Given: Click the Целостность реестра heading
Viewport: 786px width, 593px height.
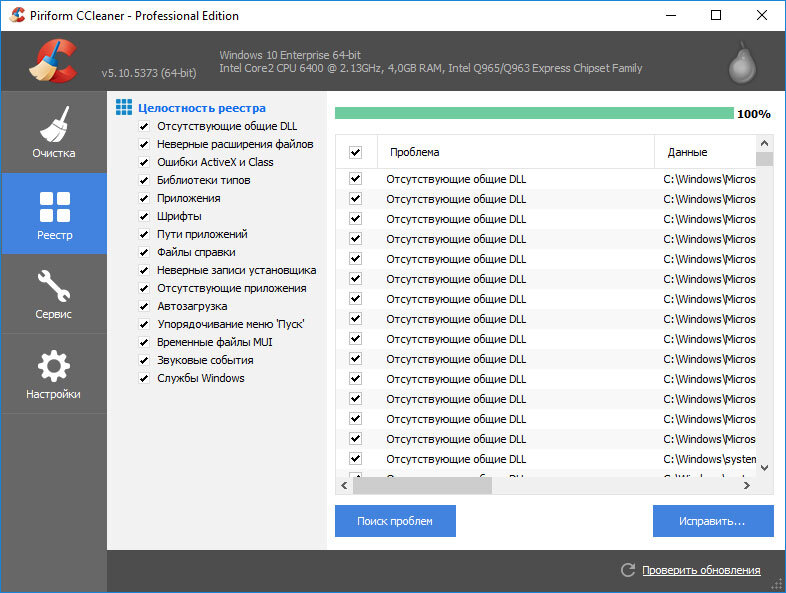Looking at the screenshot, I should tap(202, 108).
